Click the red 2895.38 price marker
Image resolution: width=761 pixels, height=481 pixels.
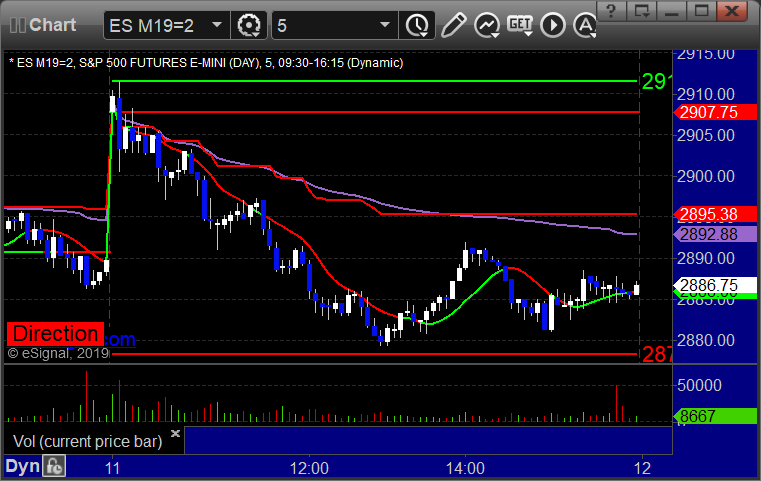pos(714,214)
